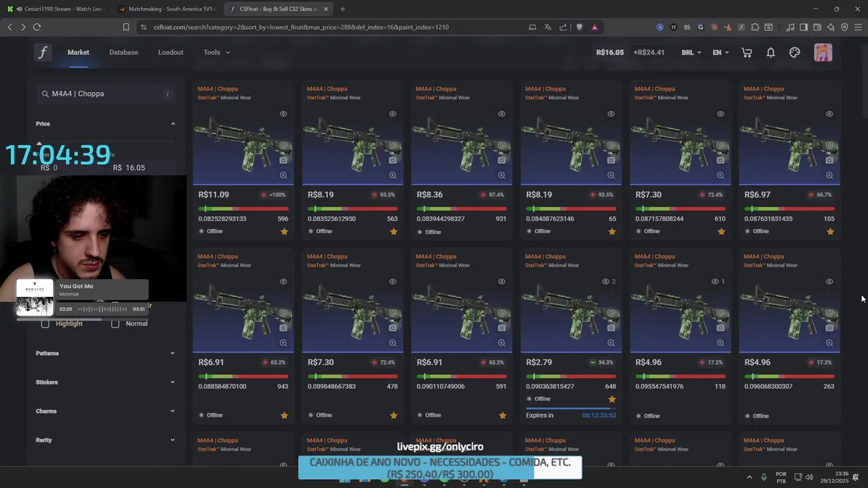Switch to the Cestari1199 Stream browser tab
The width and height of the screenshot is (868, 488).
(x=54, y=9)
